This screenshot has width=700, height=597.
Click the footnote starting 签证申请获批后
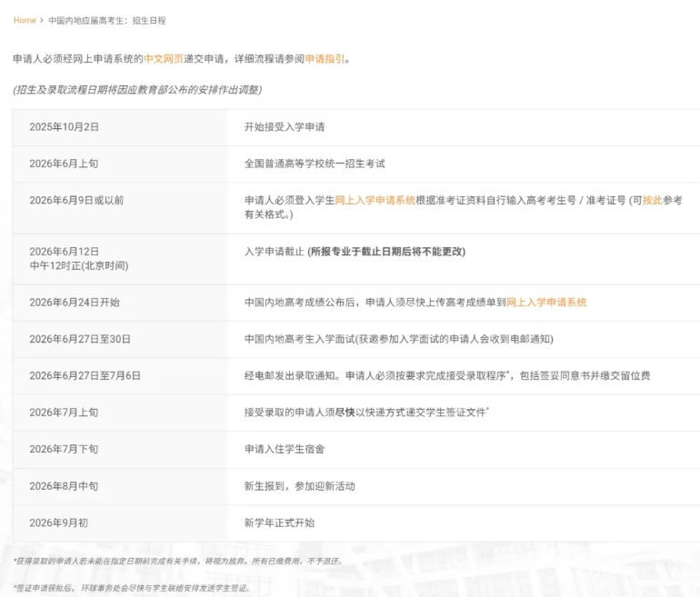132,588
